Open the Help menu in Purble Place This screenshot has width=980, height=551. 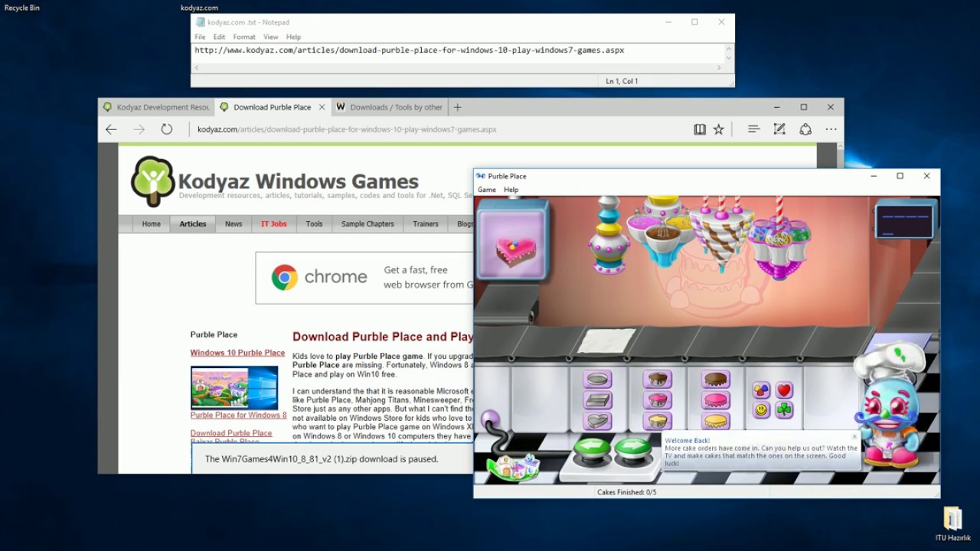pos(511,190)
